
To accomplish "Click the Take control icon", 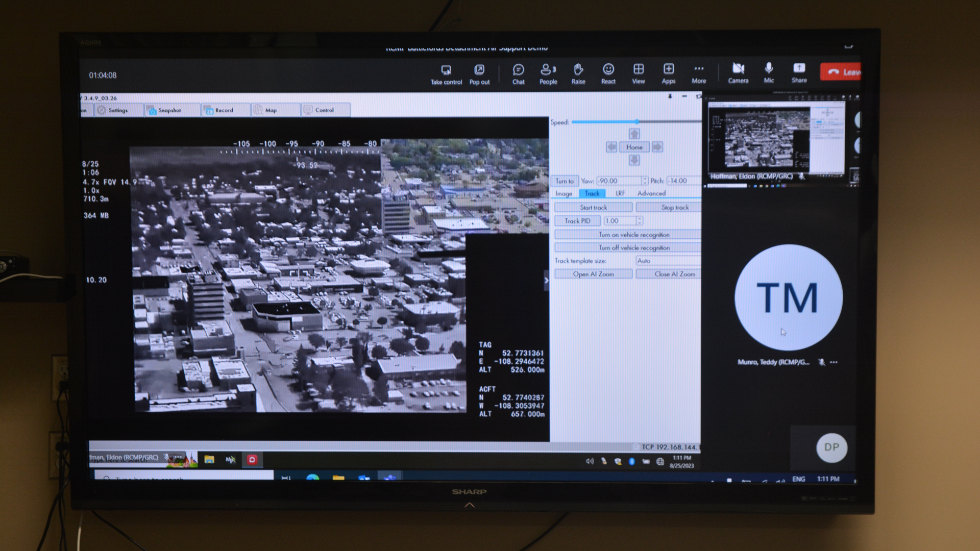I will coord(446,70).
